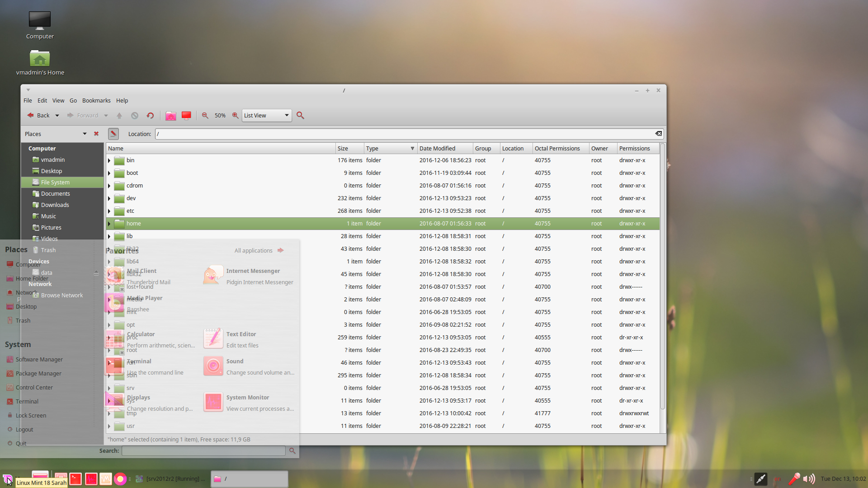The image size is (868, 488).
Task: Click the Reload icon in toolbar
Action: pos(150,116)
